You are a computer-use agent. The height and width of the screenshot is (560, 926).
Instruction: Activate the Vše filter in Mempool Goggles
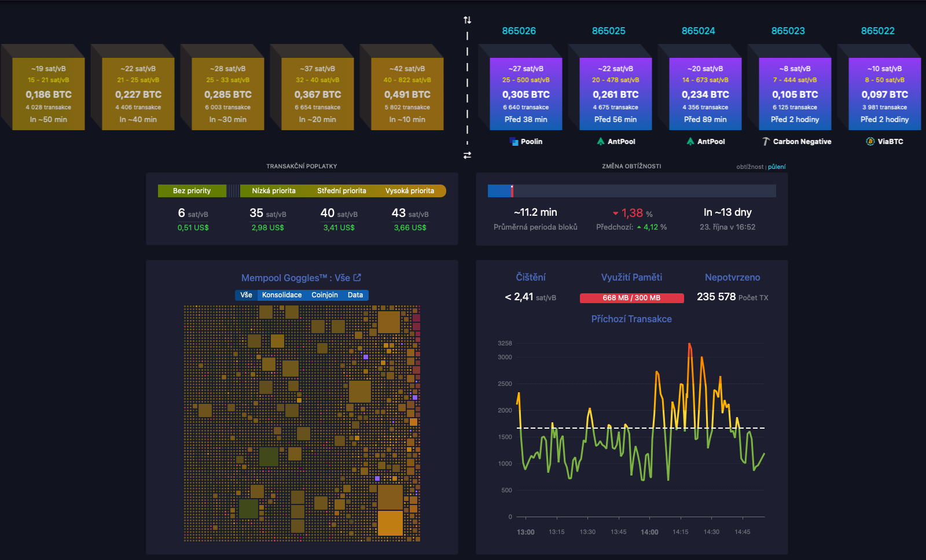pyautogui.click(x=246, y=295)
